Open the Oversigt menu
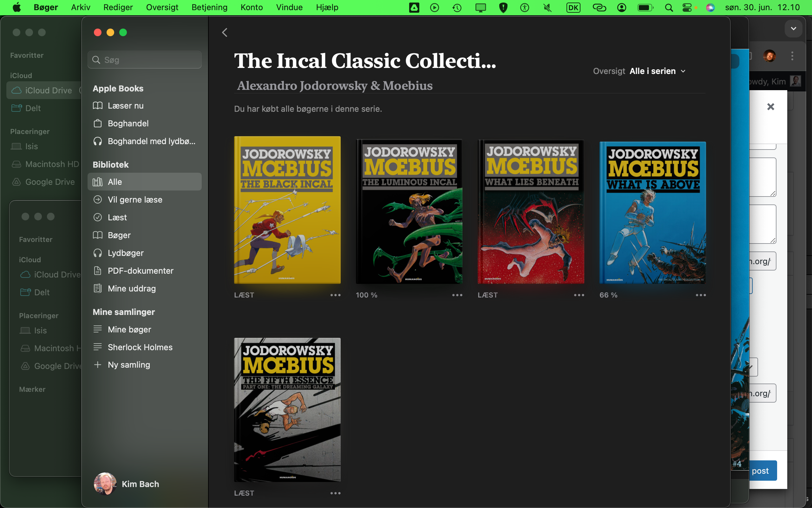The width and height of the screenshot is (812, 508). tap(162, 7)
